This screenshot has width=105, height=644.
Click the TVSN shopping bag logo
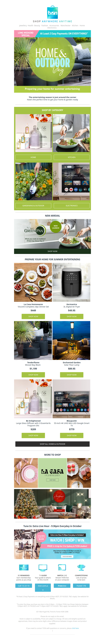point(52,12)
